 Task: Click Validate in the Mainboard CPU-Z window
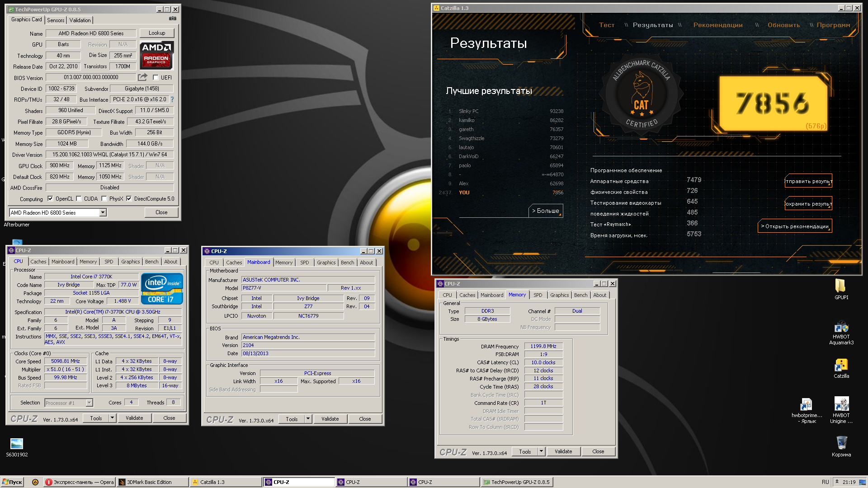[x=330, y=419]
